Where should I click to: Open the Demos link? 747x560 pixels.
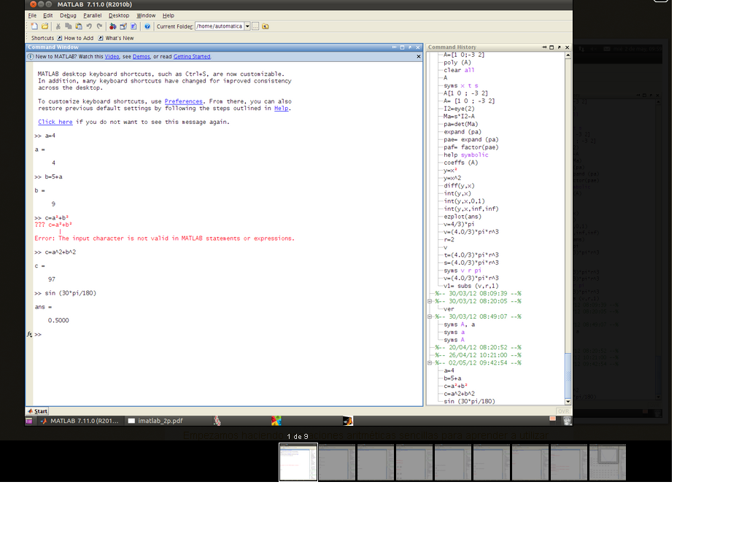(141, 56)
